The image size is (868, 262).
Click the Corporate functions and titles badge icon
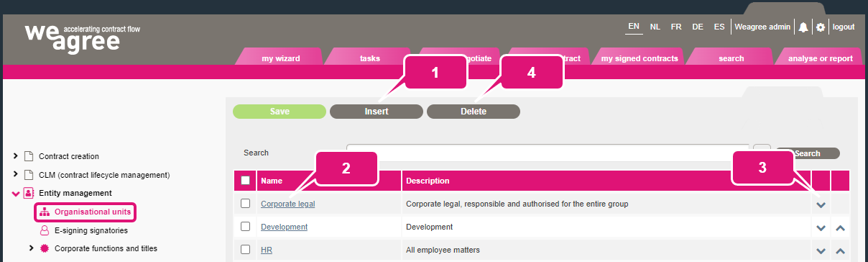pyautogui.click(x=45, y=248)
